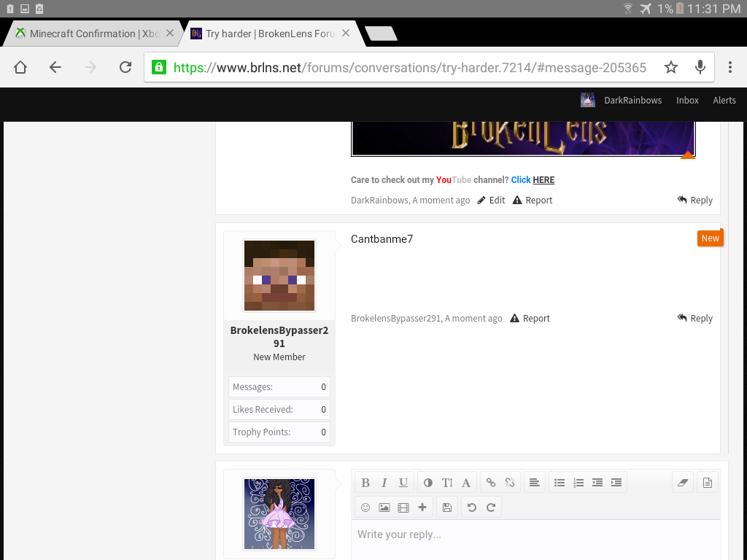Screen dimensions: 747x560
Task: Insert media using the film icon
Action: pyautogui.click(x=403, y=507)
